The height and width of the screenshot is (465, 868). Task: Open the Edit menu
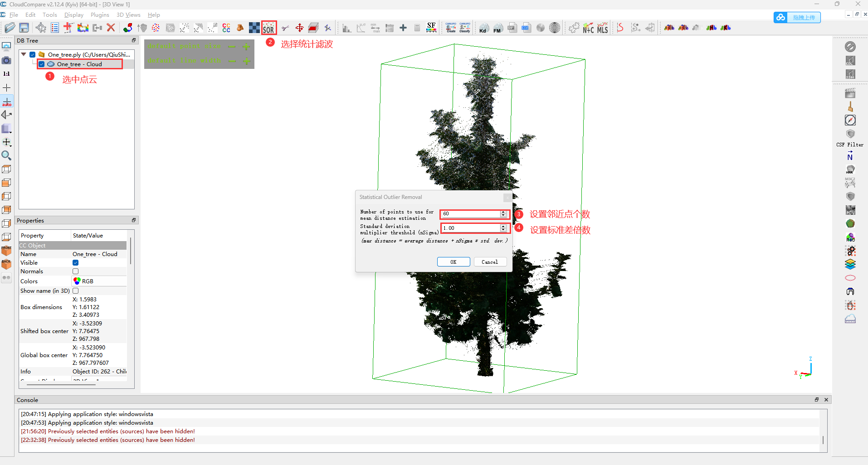click(x=30, y=15)
